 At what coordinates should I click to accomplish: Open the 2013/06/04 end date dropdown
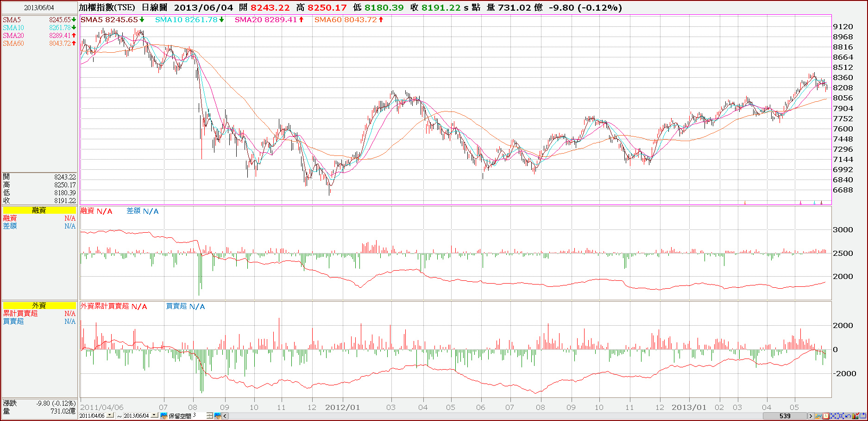pyautogui.click(x=154, y=415)
